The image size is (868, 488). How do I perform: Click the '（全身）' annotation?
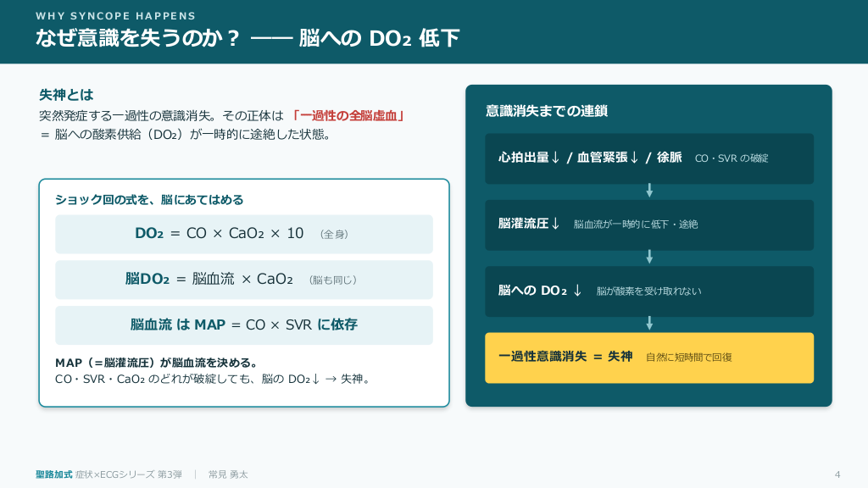[334, 234]
